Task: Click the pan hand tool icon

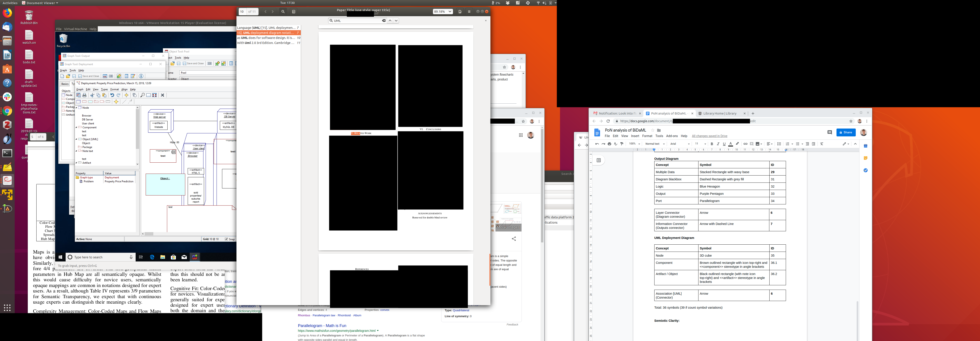Action: tap(134, 96)
